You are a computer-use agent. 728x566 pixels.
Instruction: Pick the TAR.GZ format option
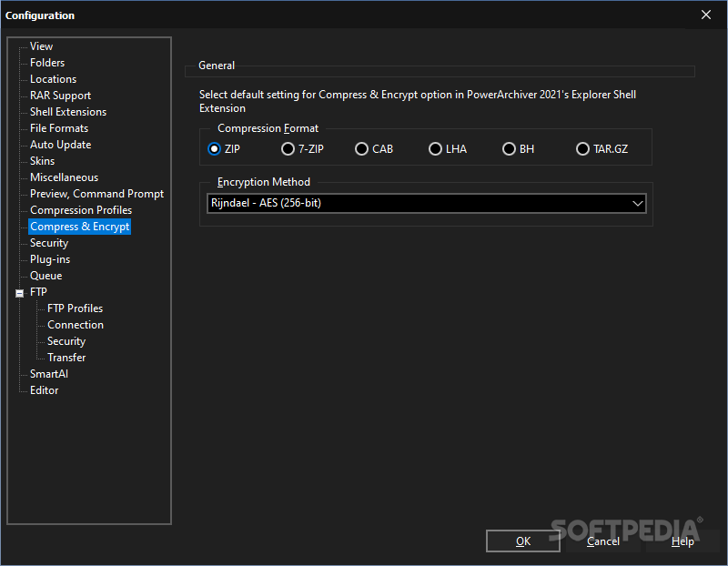tap(602, 149)
